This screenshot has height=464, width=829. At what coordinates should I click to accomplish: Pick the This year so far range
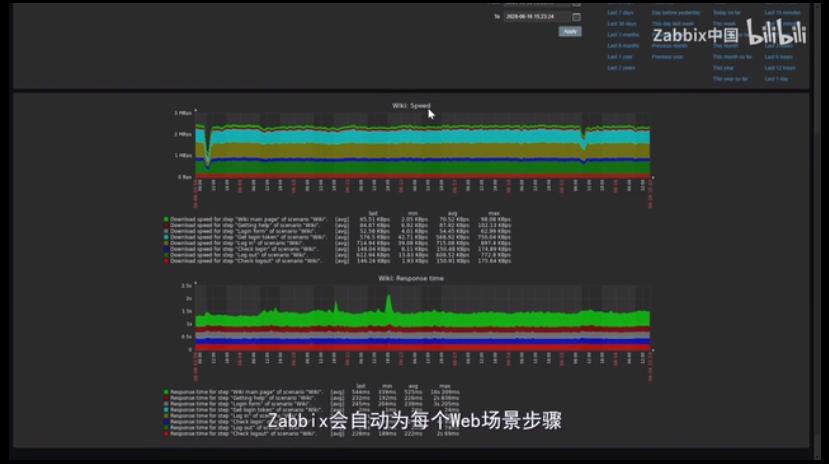tap(730, 79)
